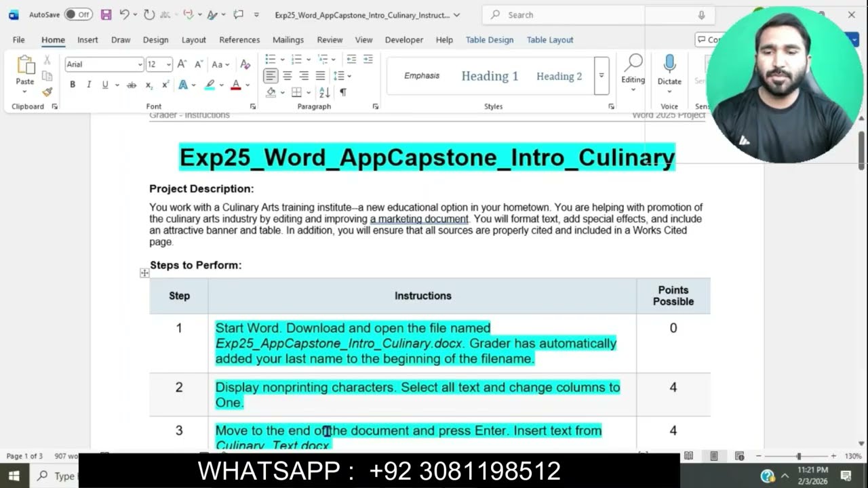This screenshot has width=868, height=488.
Task: Switch to the Table Layout tab
Action: point(550,40)
